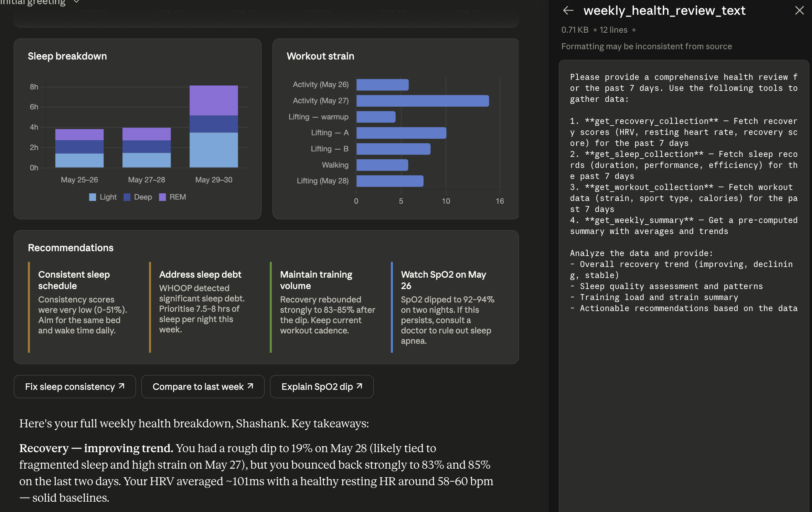Click the Sleep breakdown chart title

(67, 56)
